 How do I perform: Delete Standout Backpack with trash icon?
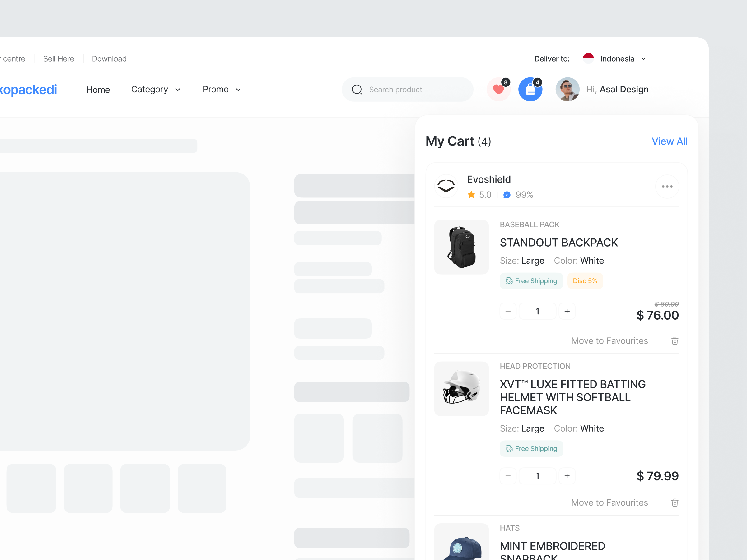(675, 341)
